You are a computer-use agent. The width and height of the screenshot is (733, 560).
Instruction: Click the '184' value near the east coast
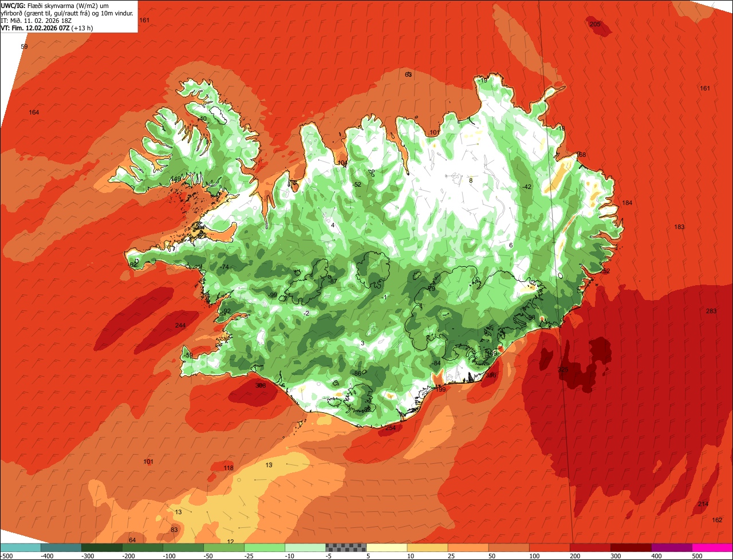tap(627, 203)
